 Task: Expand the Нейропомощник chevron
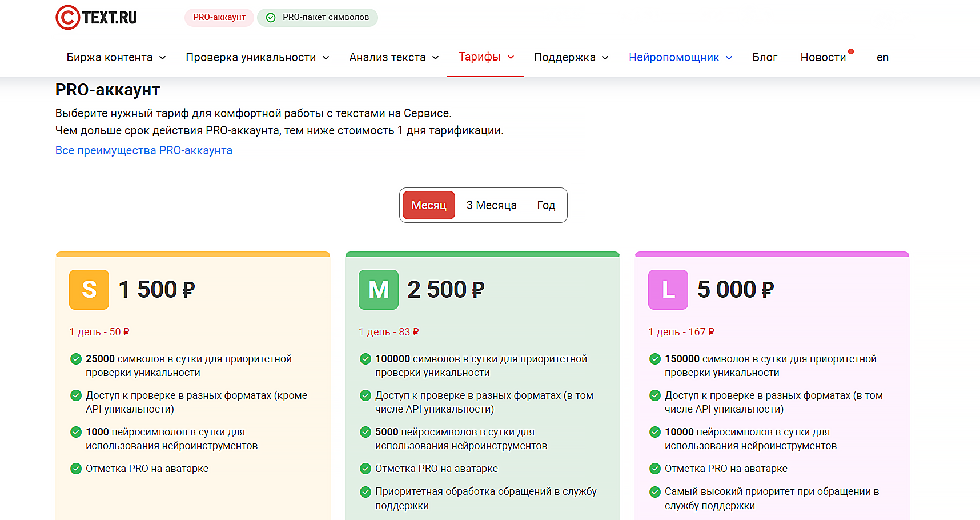(729, 58)
